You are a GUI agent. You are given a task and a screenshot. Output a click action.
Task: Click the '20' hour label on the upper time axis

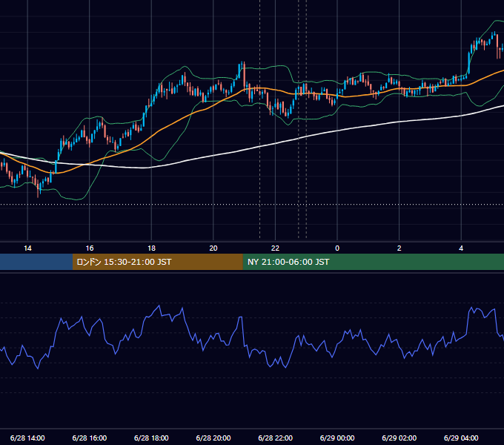click(213, 248)
